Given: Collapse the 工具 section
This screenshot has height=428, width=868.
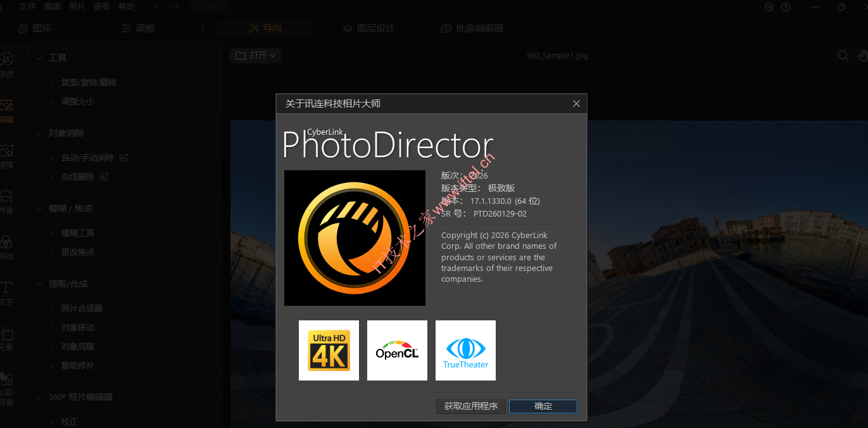Looking at the screenshot, I should point(39,58).
